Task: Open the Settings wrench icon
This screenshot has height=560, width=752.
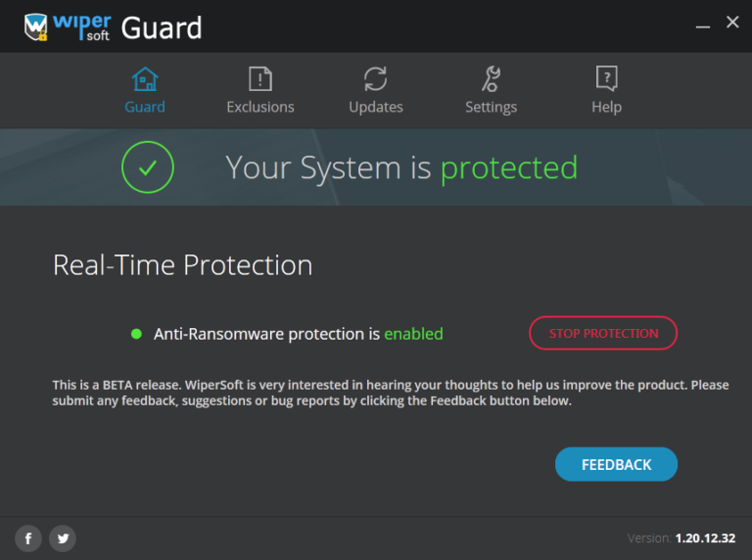Action: coord(491,79)
